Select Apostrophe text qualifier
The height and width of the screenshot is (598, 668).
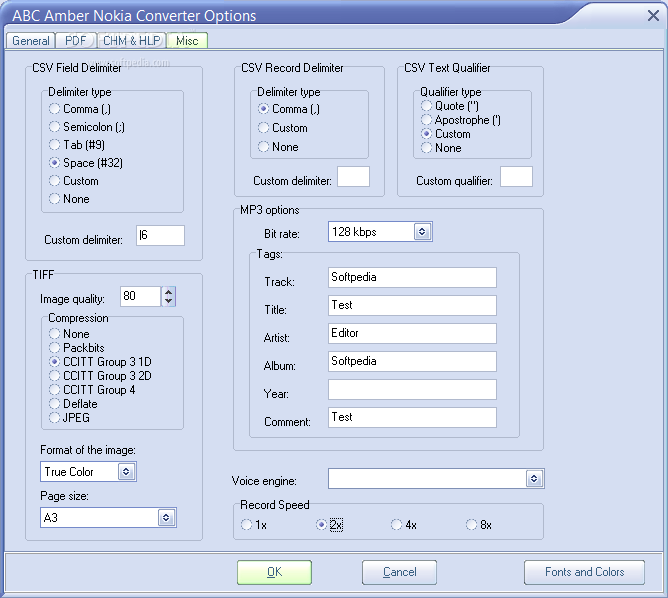[x=461, y=120]
